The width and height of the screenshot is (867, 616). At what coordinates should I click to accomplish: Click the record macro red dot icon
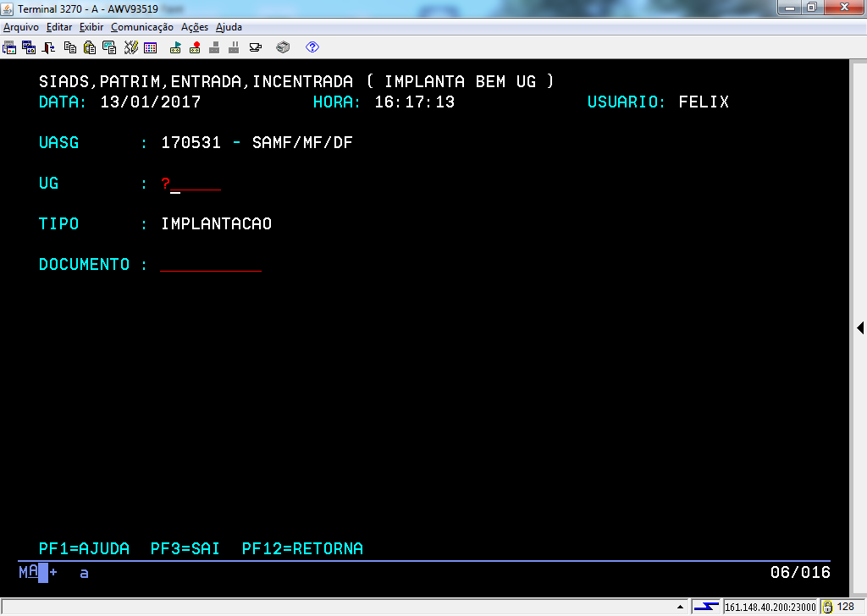[x=195, y=47]
